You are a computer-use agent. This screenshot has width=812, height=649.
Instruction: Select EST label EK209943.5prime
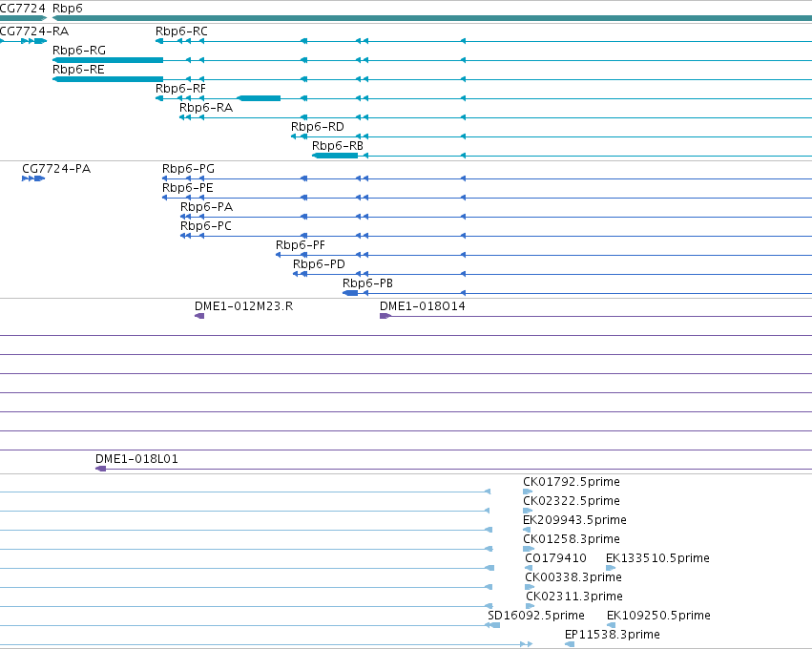tap(574, 520)
